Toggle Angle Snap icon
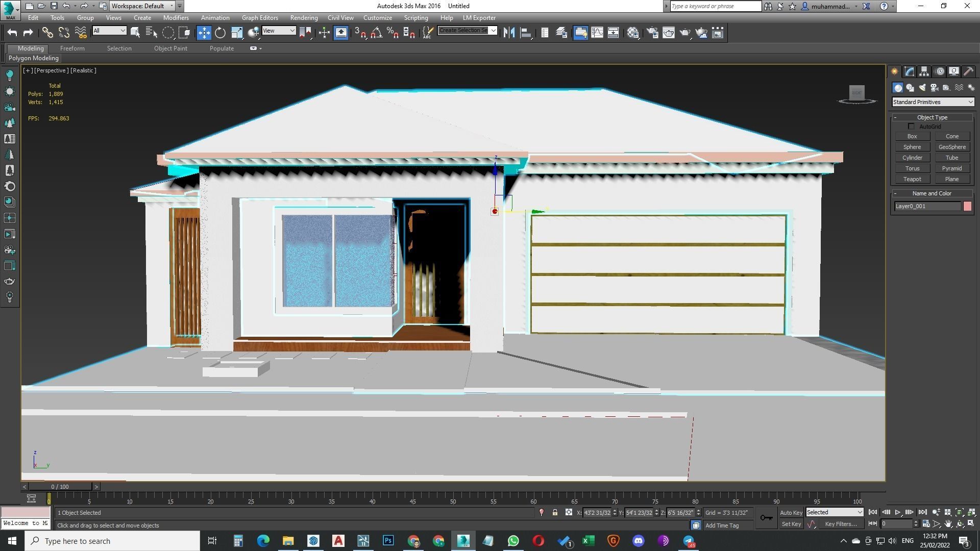 click(x=376, y=33)
